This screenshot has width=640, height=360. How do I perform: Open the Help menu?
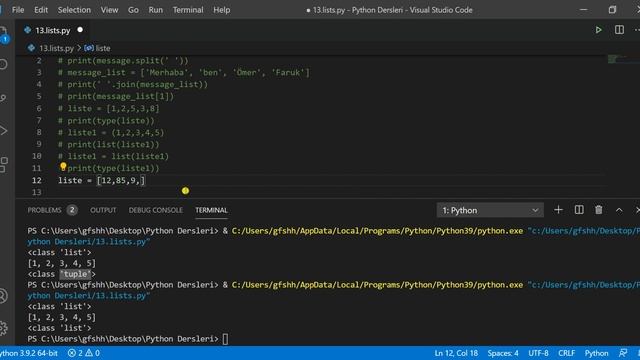(x=222, y=10)
